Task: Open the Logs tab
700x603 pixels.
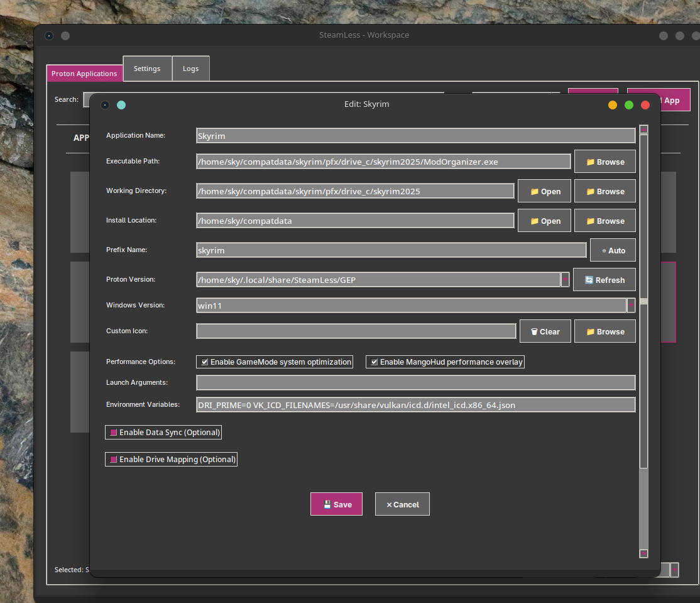Action: (x=190, y=69)
